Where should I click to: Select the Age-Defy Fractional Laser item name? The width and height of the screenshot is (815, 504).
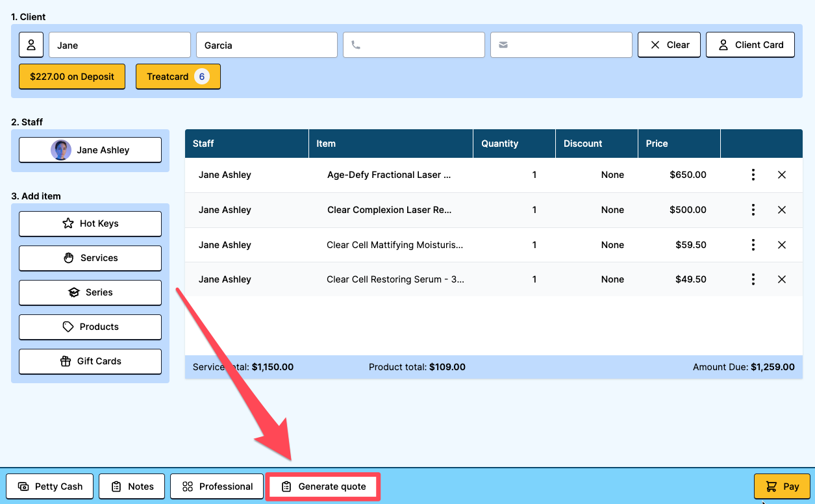coord(389,175)
